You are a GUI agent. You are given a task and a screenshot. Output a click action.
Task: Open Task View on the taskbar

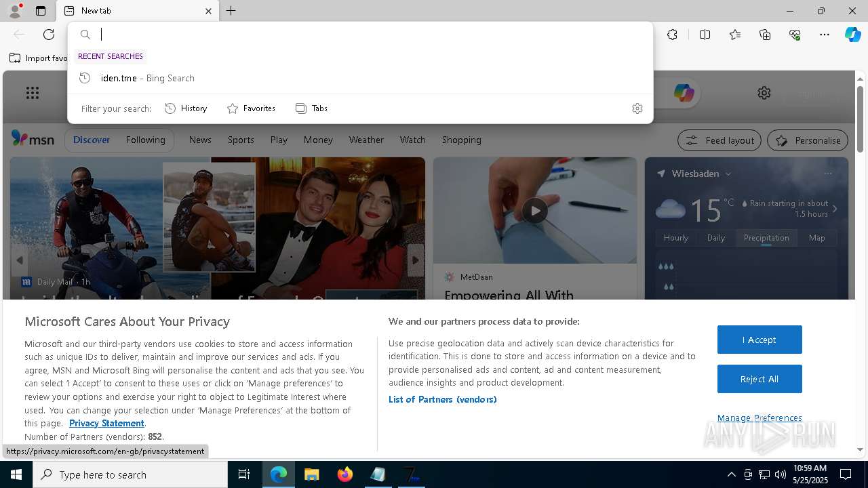pos(244,474)
